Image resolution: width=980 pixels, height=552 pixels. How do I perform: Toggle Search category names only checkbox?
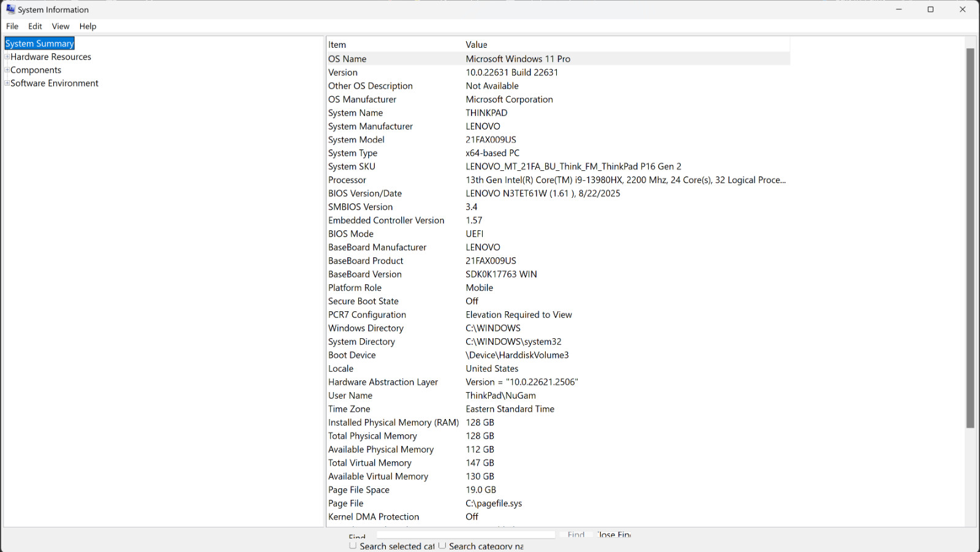coord(442,545)
